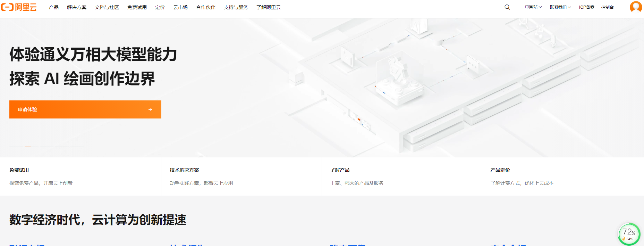
Task: Open the ICP备案 link
Action: click(587, 7)
